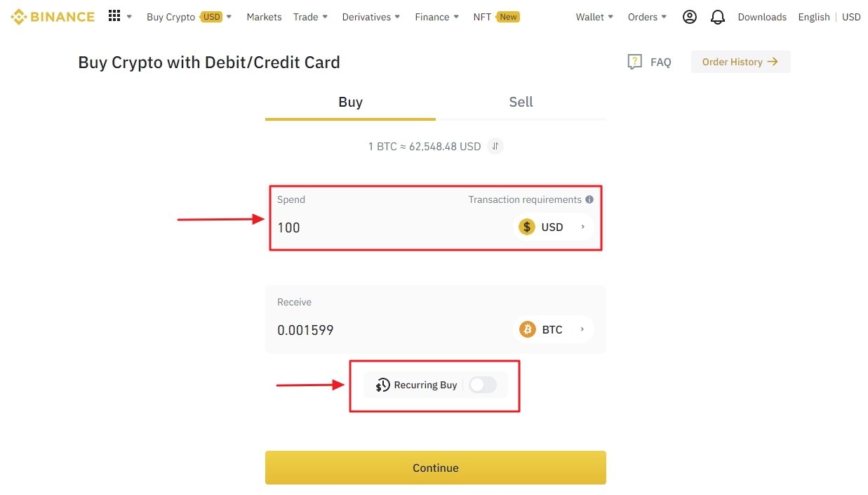
Task: Click the Continue button
Action: (x=435, y=468)
